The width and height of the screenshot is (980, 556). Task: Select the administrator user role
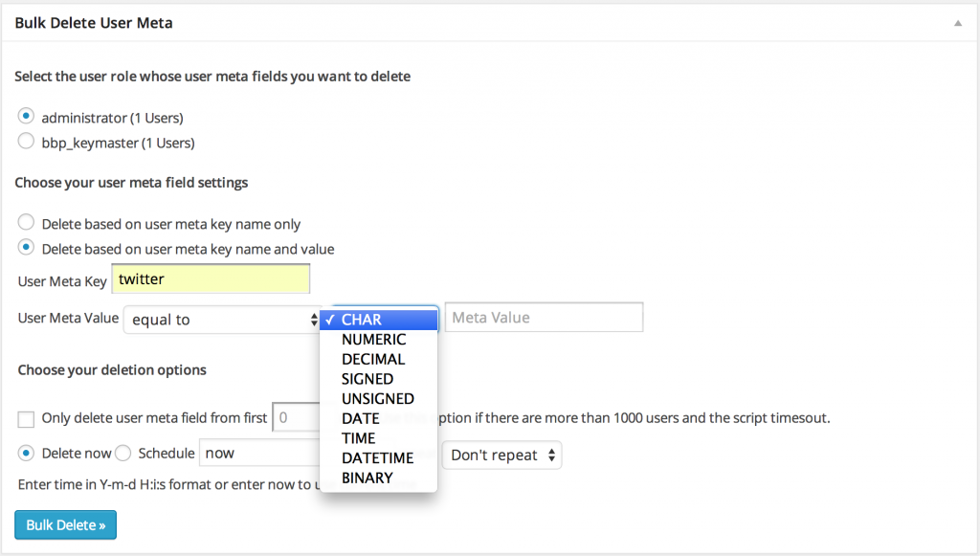tap(26, 116)
